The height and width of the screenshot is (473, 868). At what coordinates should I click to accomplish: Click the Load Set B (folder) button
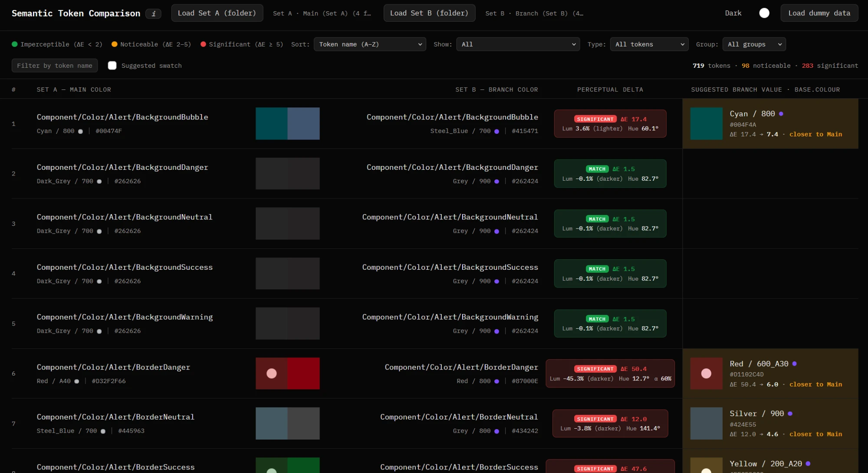coord(429,13)
